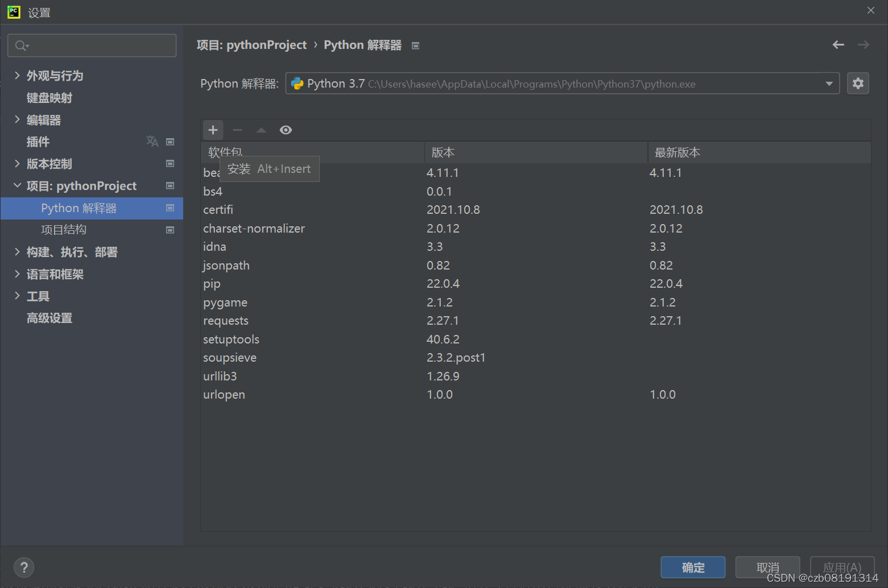Click version 0.0.1 of bs4
The width and height of the screenshot is (888, 588).
[439, 192]
